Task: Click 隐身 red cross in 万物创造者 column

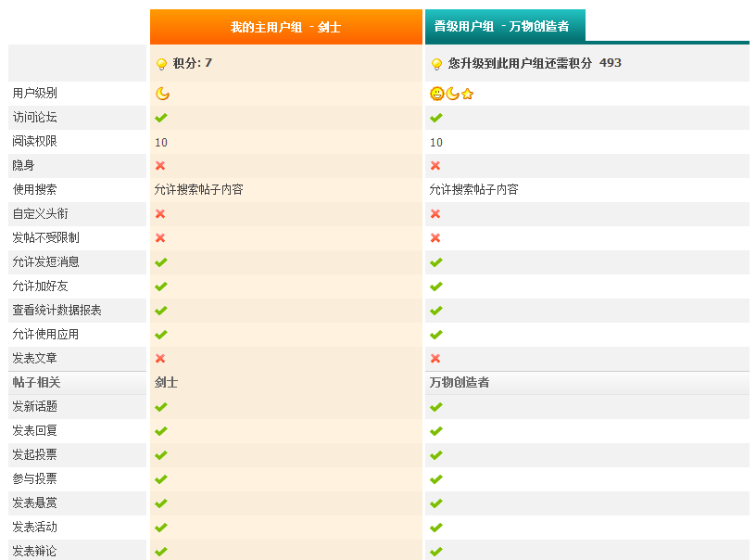Action: pyautogui.click(x=435, y=165)
